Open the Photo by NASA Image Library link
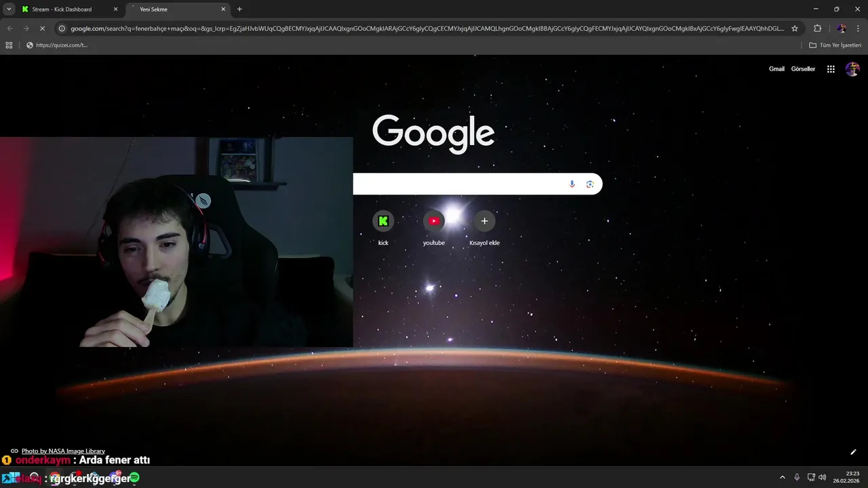Screen dimensions: 868x488 pos(63,451)
